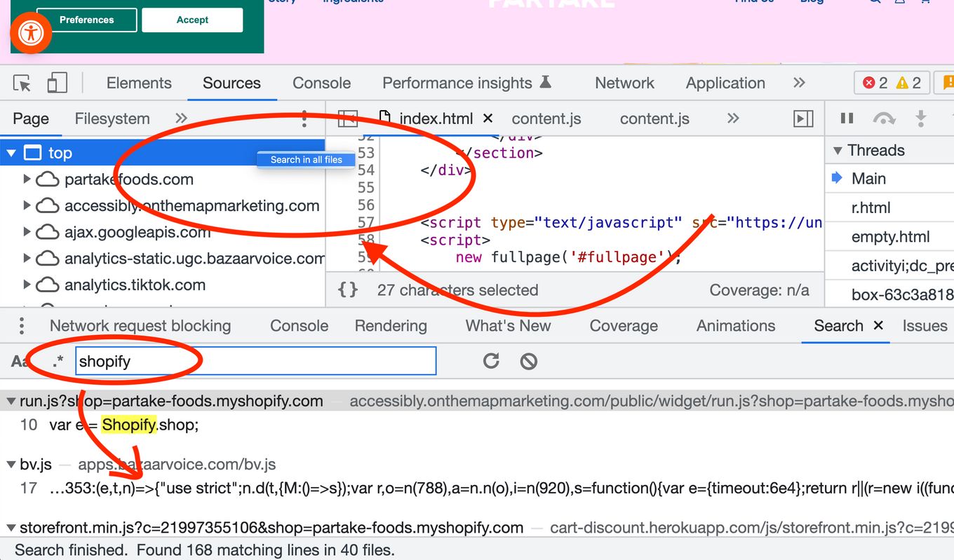Expand accessibly.onthemapmarketing.com domain

[x=27, y=206]
